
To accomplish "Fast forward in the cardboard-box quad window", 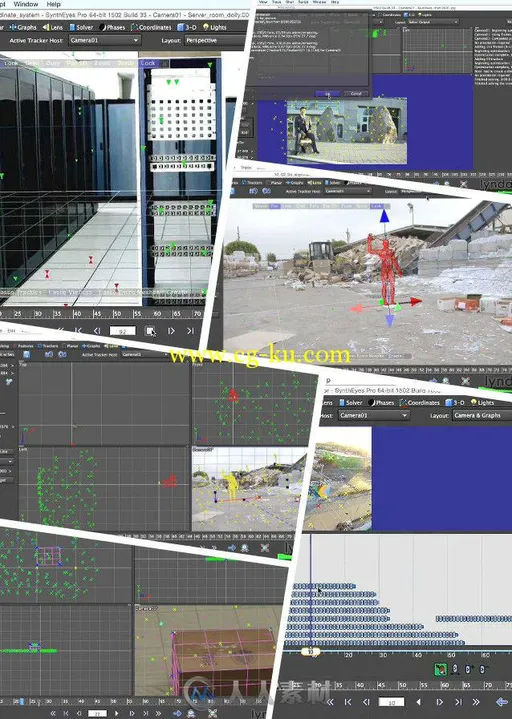I will click(x=159, y=713).
